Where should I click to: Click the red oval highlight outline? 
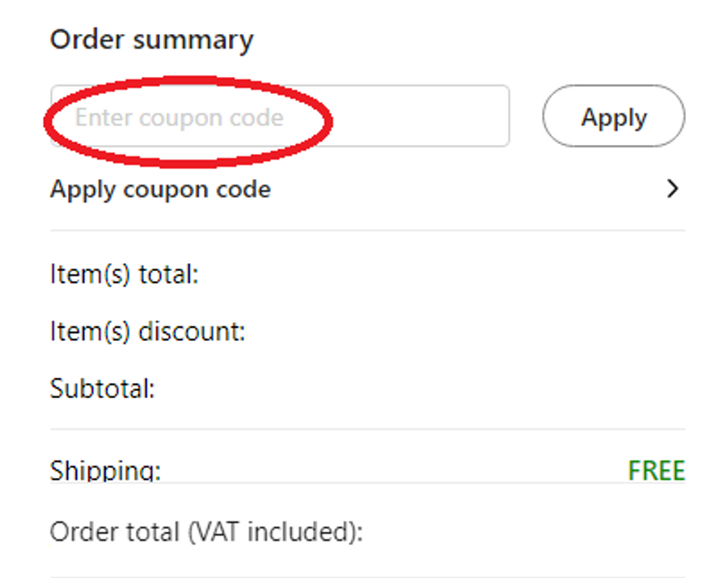point(188,79)
